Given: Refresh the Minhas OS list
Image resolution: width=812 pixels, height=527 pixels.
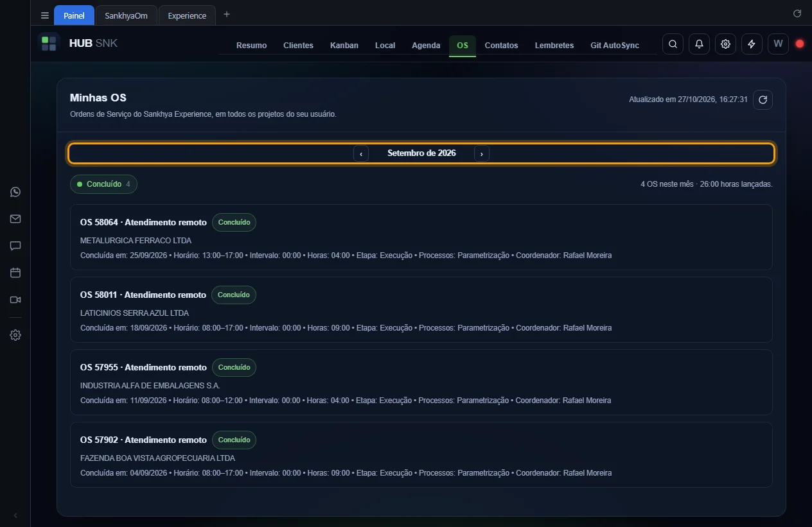Looking at the screenshot, I should pyautogui.click(x=763, y=99).
